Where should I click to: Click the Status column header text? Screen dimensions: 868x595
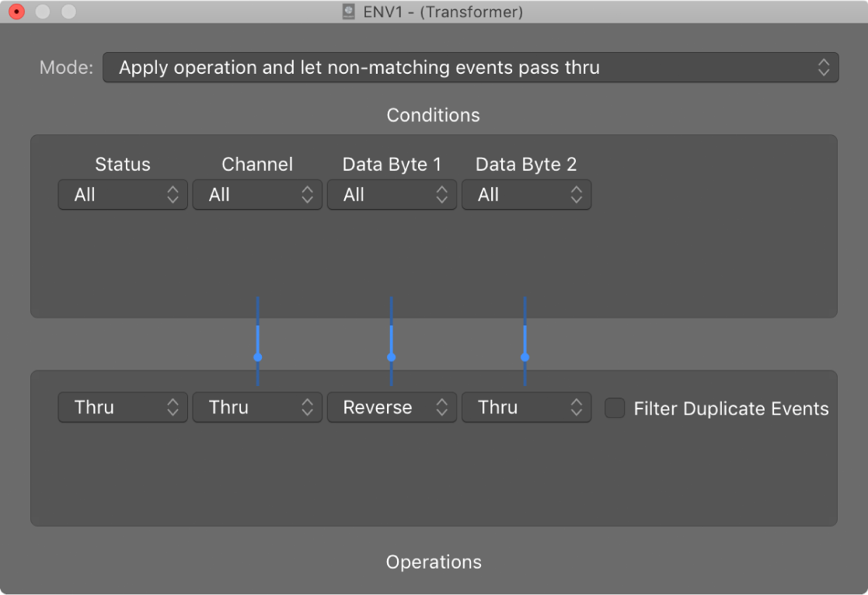coord(123,165)
